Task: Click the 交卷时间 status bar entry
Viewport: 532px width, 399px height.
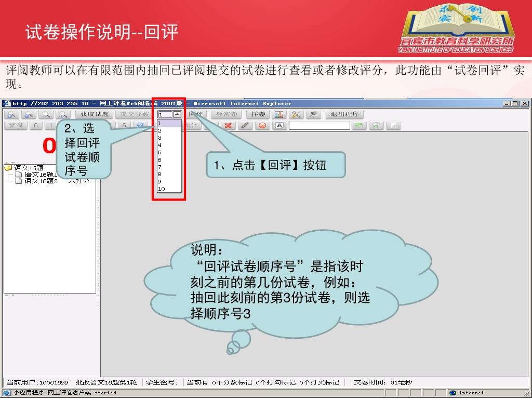Action: [x=383, y=382]
